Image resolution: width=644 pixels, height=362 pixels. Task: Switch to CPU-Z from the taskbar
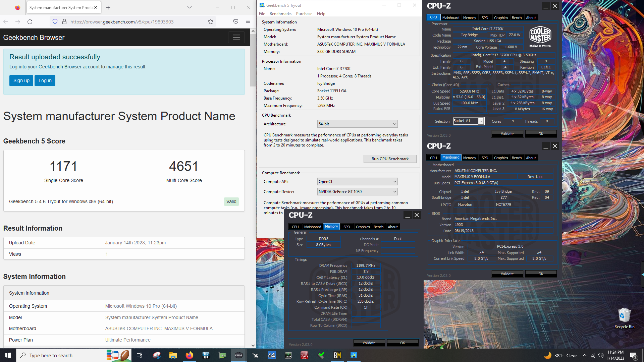click(x=239, y=355)
